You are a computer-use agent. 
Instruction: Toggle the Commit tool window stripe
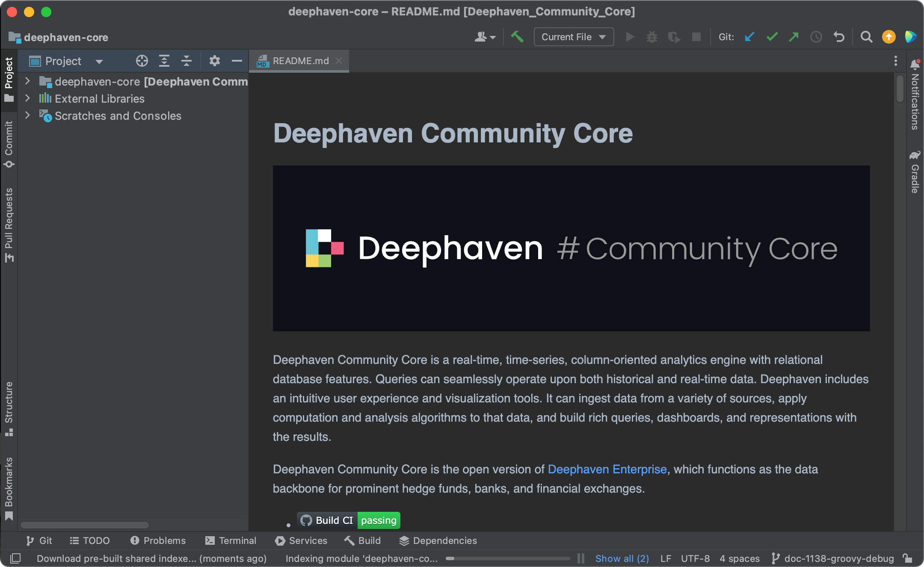(x=9, y=144)
